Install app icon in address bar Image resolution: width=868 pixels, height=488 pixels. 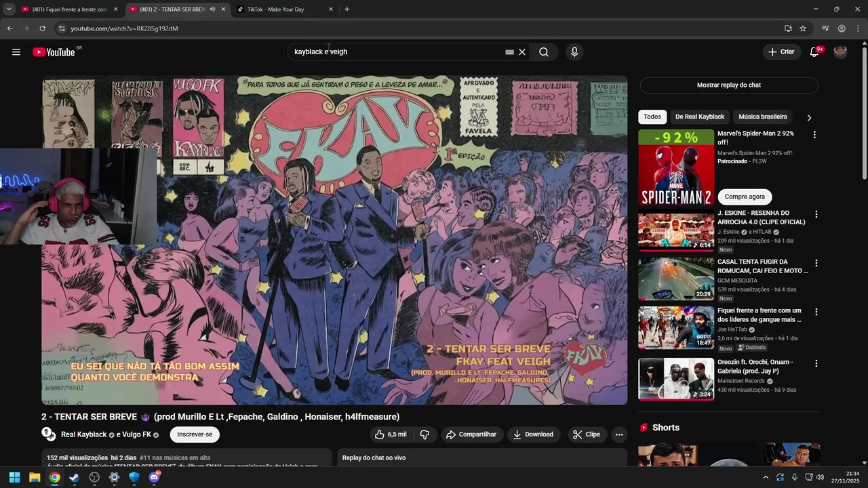[x=788, y=28]
